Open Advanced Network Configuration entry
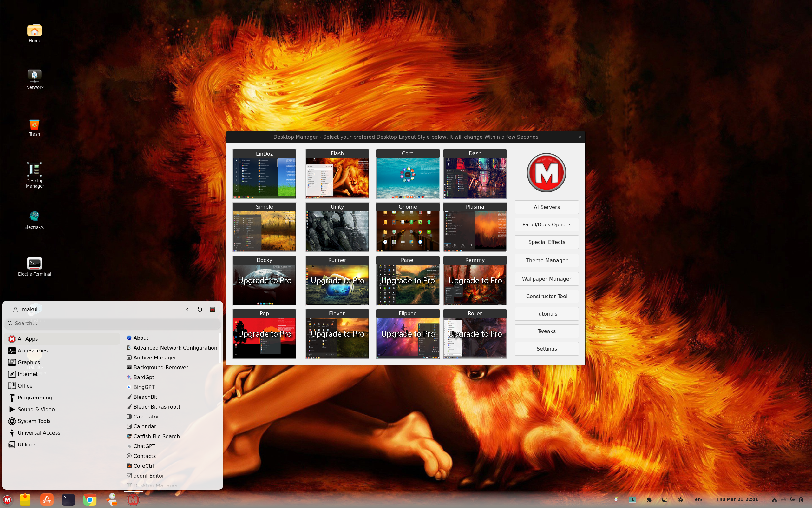 pyautogui.click(x=172, y=348)
